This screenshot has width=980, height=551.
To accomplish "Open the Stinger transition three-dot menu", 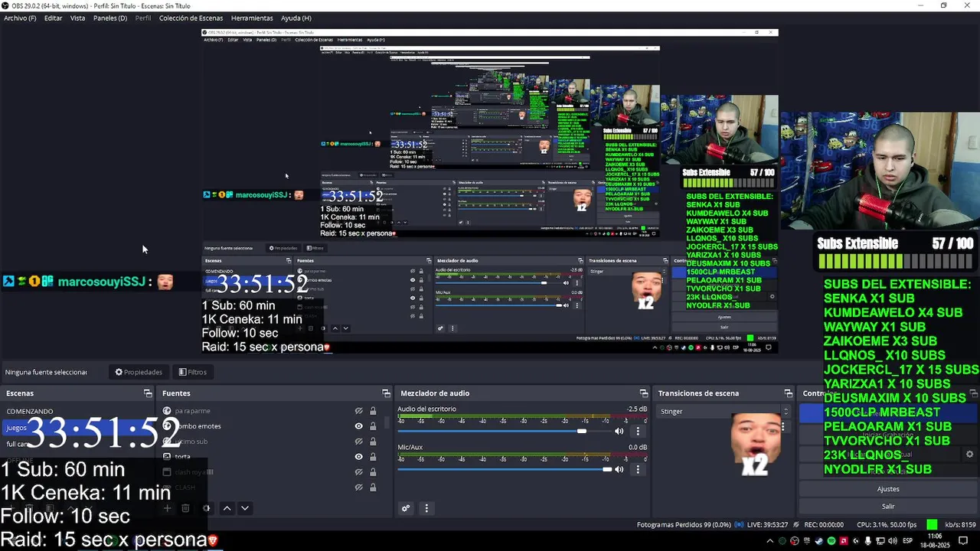I will (782, 427).
